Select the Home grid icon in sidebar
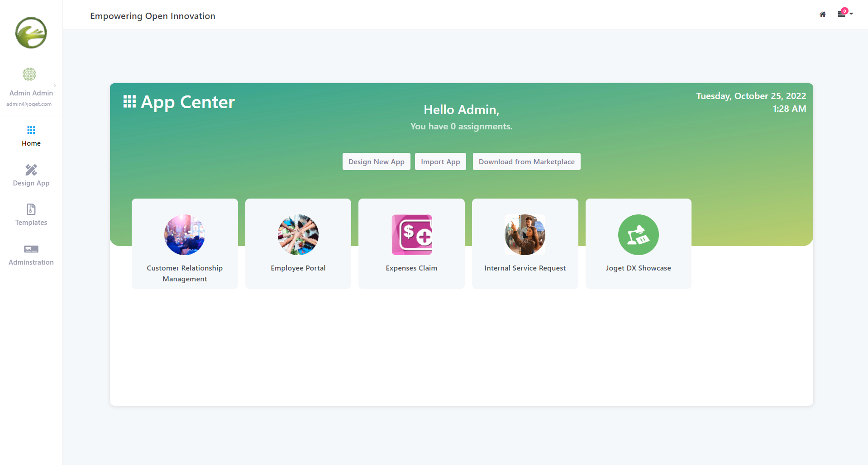Screen dimensions: 868x465 click(x=31, y=130)
